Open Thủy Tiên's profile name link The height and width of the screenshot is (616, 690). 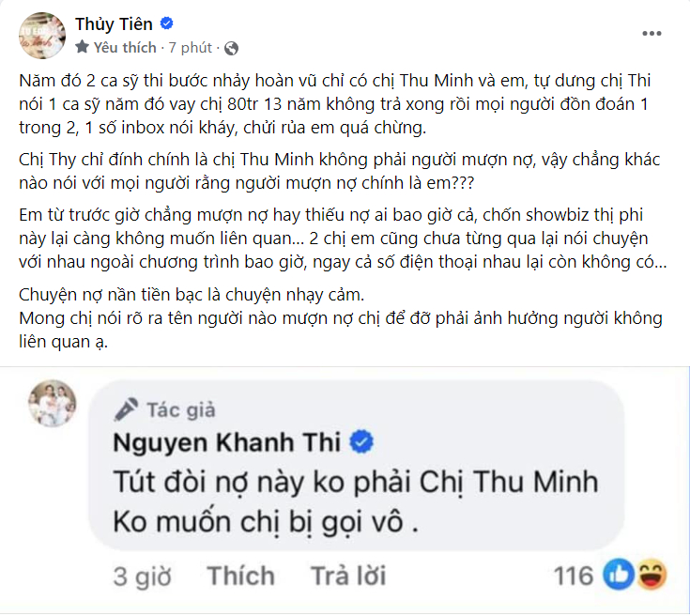114,24
